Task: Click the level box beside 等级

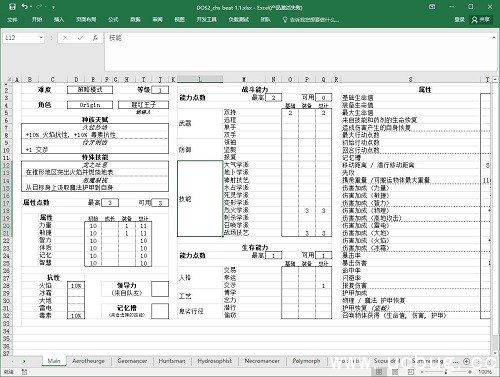Action: (x=160, y=90)
